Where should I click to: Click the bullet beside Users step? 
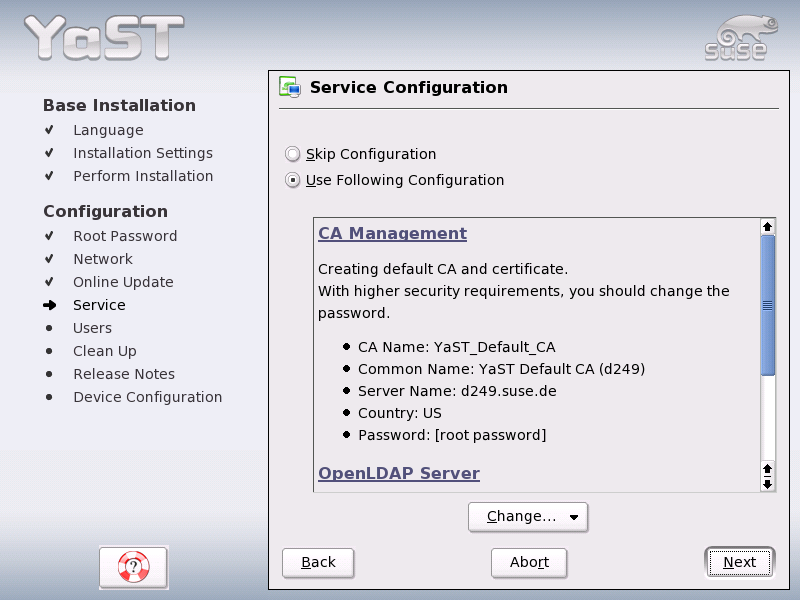49,328
